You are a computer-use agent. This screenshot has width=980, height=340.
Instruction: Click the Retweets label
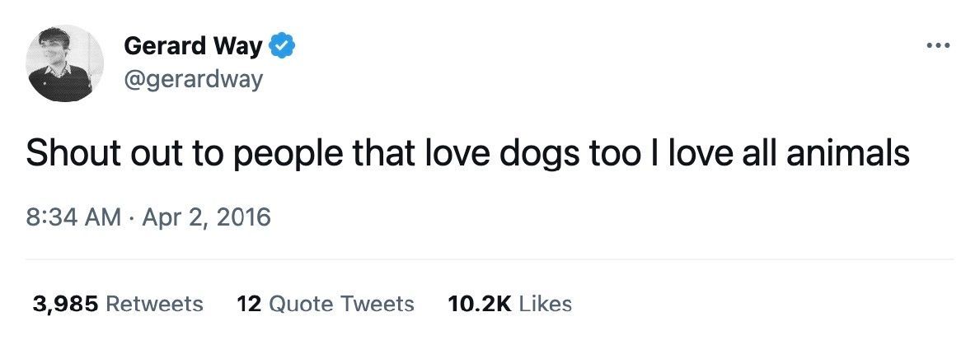point(155,304)
